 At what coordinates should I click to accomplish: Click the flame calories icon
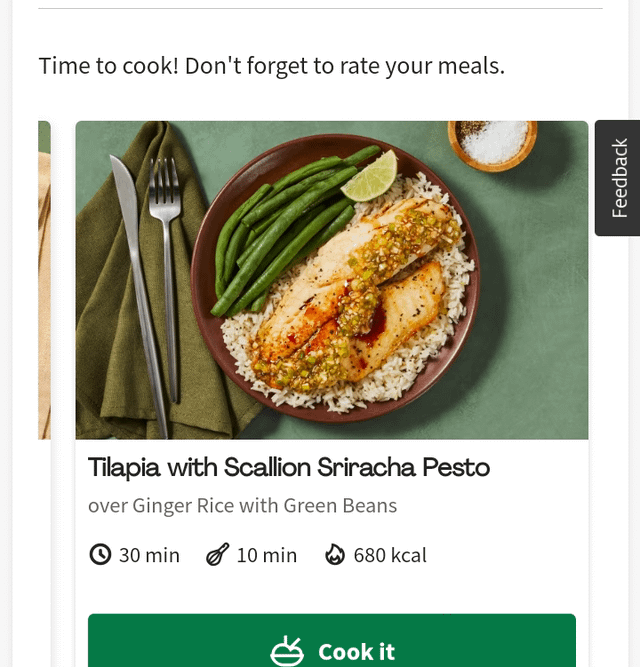335,555
